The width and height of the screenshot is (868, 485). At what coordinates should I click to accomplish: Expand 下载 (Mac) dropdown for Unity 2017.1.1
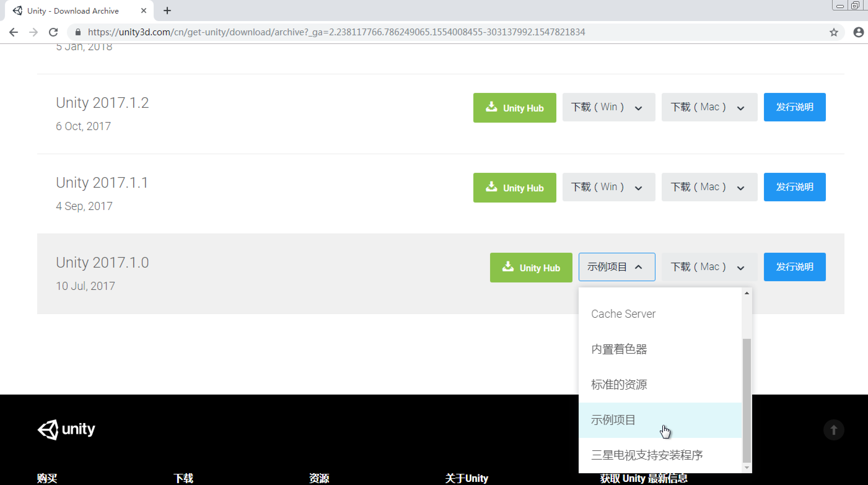pyautogui.click(x=709, y=187)
